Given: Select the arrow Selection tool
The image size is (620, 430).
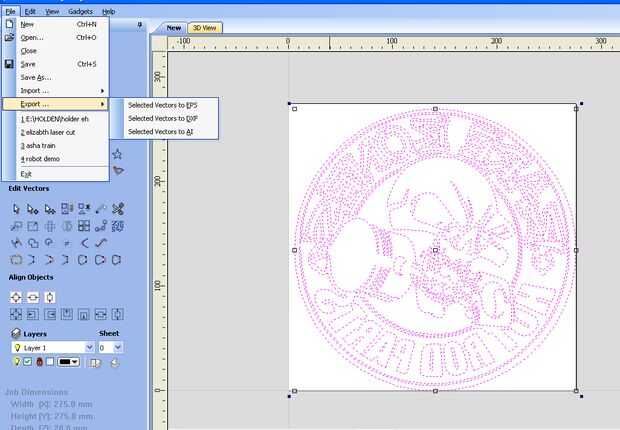Looking at the screenshot, I should [16, 209].
